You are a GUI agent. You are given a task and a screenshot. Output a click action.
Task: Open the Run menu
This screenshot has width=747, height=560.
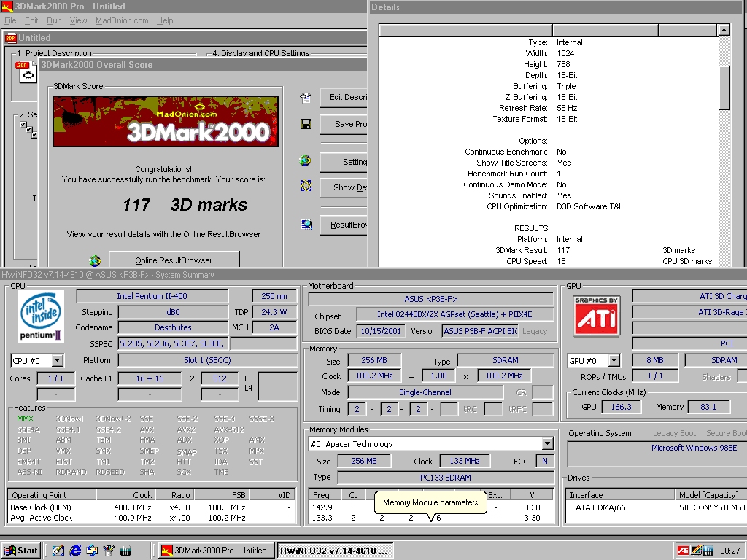point(54,20)
